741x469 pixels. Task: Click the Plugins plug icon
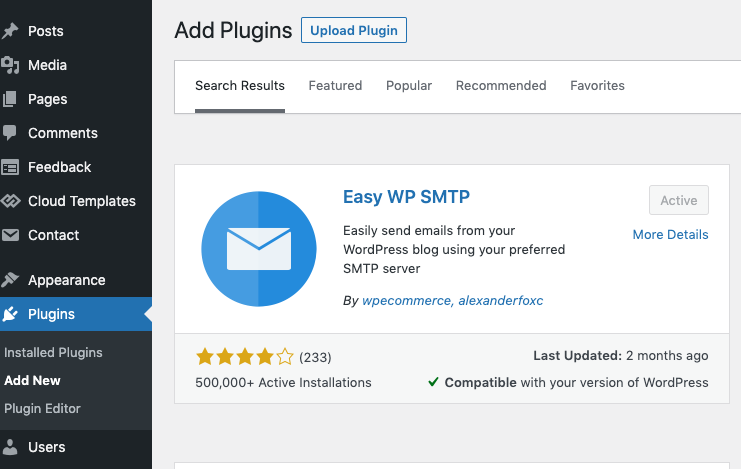pos(9,314)
